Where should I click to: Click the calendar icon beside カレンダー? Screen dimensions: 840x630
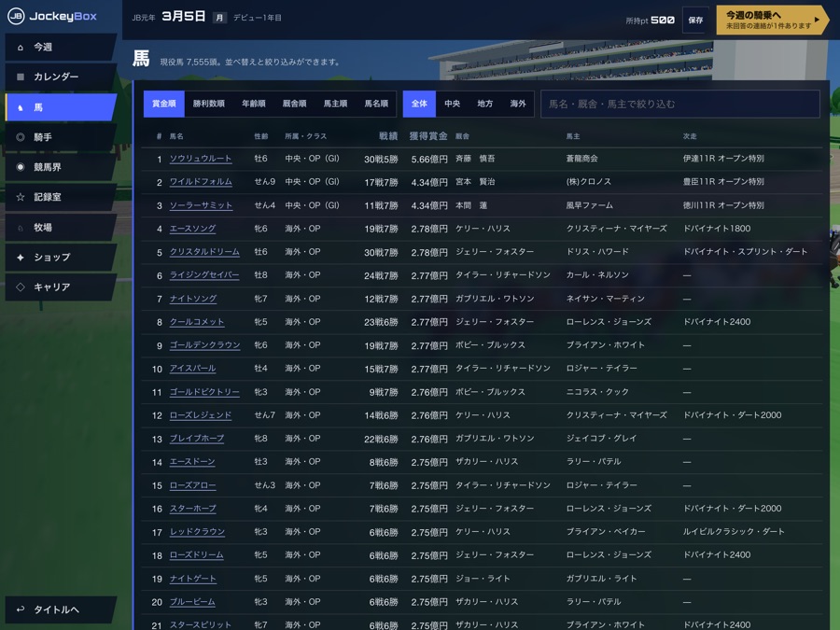[x=21, y=77]
